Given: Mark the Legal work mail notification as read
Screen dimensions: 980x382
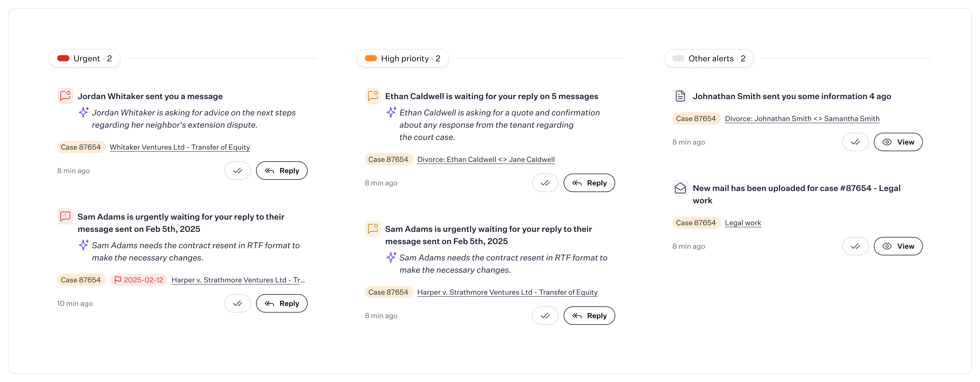Looking at the screenshot, I should tap(855, 246).
